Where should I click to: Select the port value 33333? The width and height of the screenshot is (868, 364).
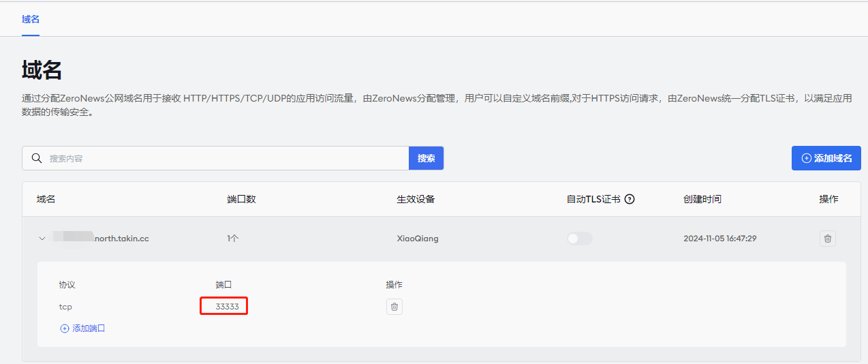coord(227,307)
